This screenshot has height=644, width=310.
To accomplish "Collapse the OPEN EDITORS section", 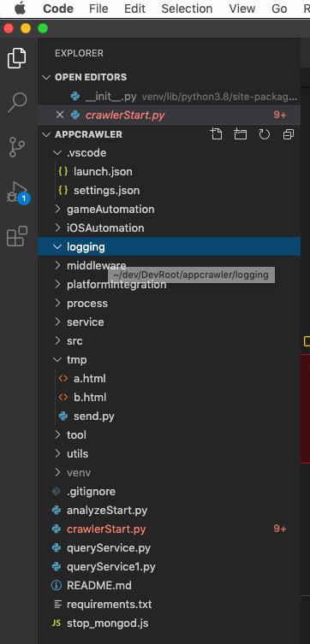I will point(46,77).
